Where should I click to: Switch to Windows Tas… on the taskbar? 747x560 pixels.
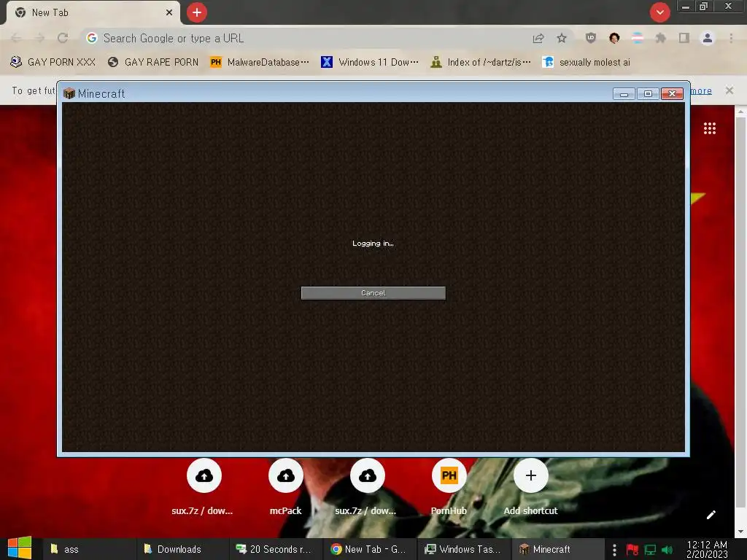[x=463, y=549]
